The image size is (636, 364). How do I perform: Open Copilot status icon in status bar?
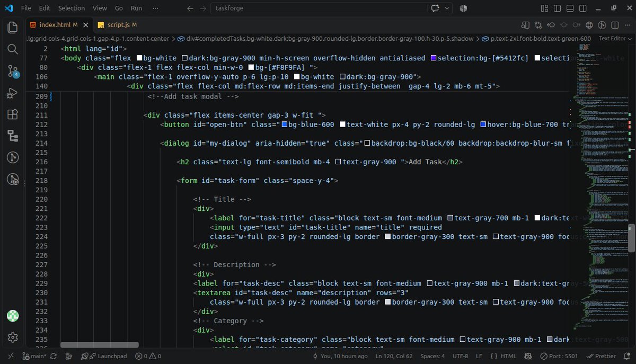pos(528,356)
